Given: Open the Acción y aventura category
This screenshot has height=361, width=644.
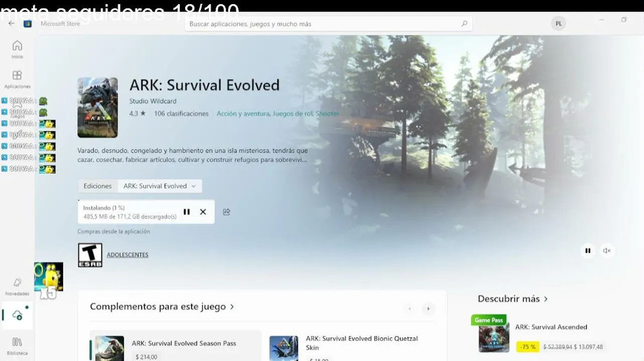Looking at the screenshot, I should coord(243,114).
